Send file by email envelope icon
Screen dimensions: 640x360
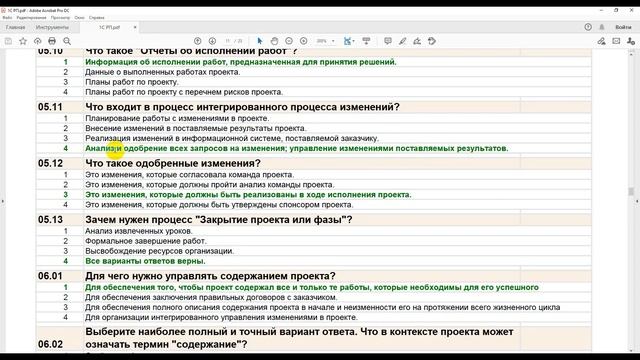(616, 41)
